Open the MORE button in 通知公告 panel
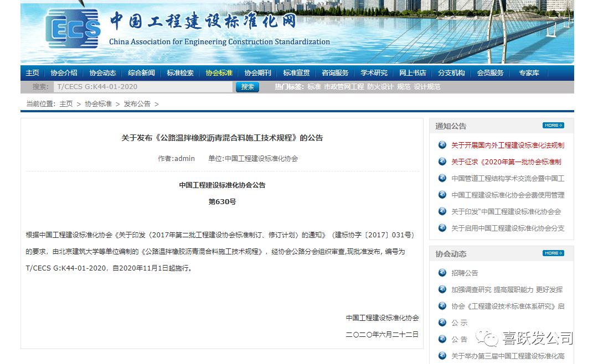The image size is (593, 364). coord(553,126)
